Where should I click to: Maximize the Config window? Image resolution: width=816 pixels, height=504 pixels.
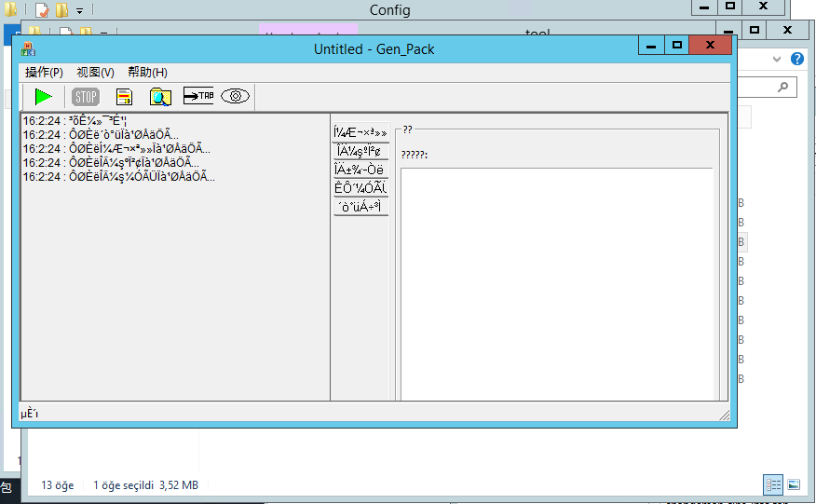[x=730, y=7]
